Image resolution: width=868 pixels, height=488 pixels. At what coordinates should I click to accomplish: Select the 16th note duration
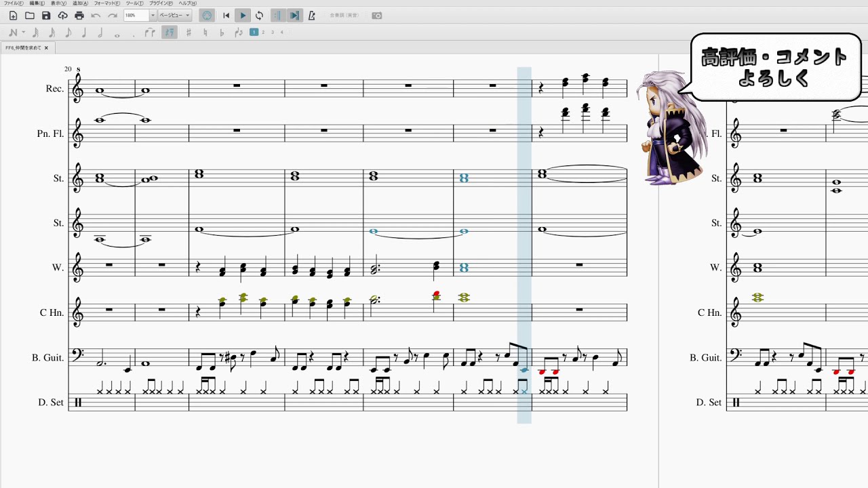coord(52,33)
